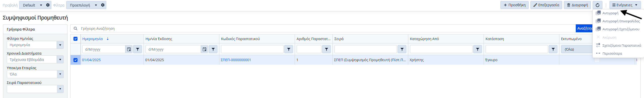
Task: Click filter funnel for Κατάσταση column
Action: point(553,49)
